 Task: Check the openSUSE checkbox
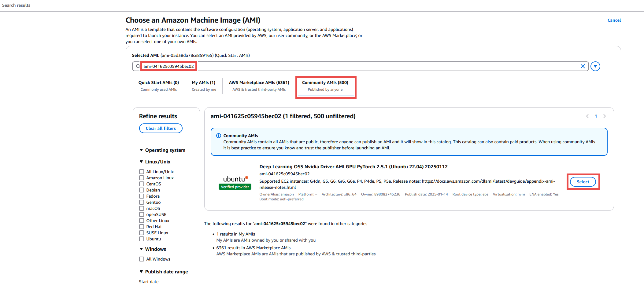[x=142, y=214]
